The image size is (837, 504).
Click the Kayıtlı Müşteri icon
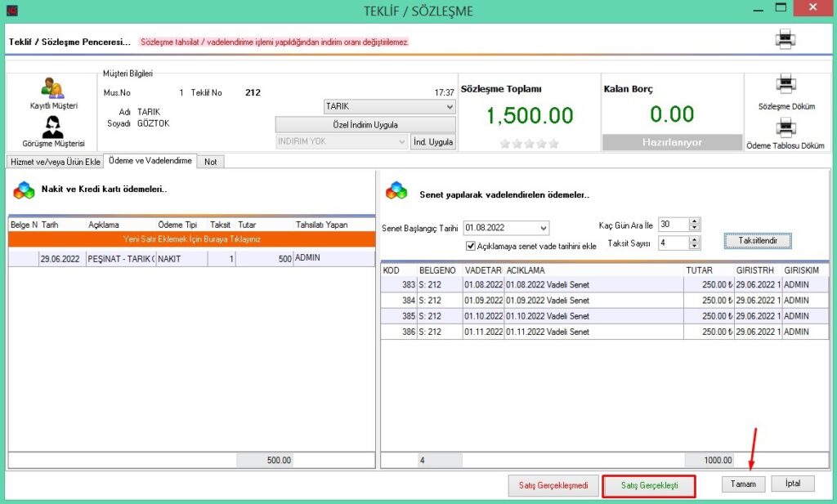point(53,88)
